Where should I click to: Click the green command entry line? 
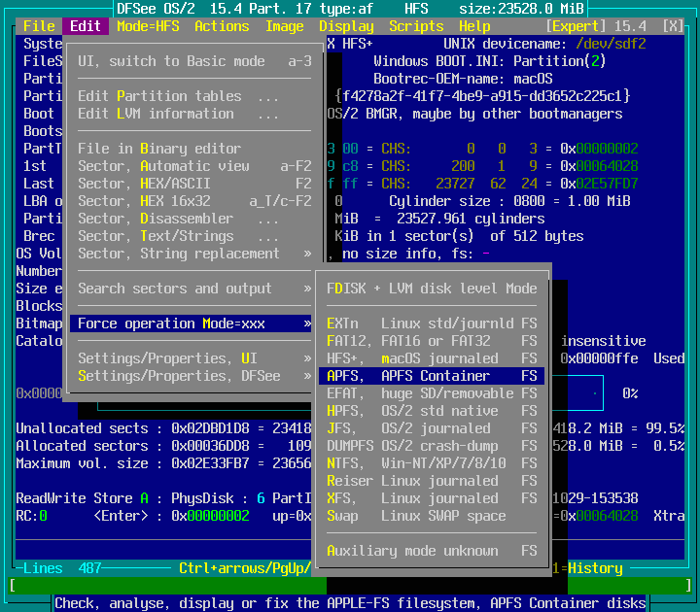click(x=350, y=585)
